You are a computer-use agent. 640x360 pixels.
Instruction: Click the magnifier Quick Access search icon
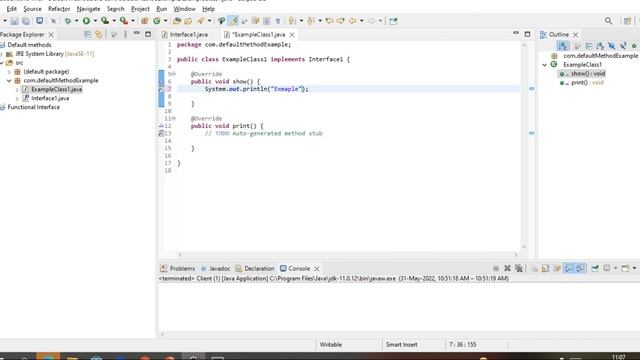[x=608, y=21]
